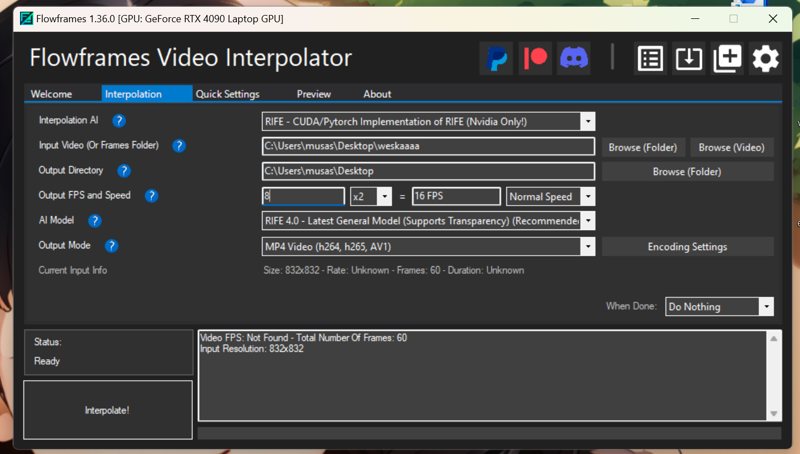Show help for Interpolation AI

[x=119, y=121]
